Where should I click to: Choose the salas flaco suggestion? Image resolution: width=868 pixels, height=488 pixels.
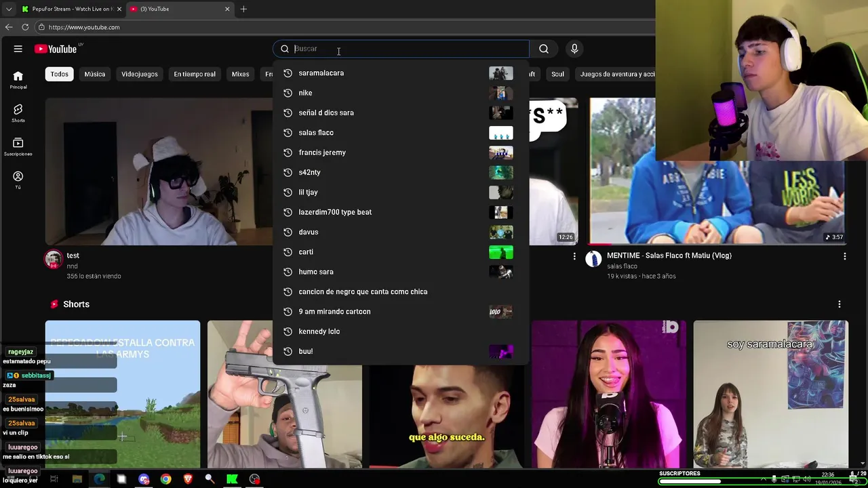[x=401, y=133]
